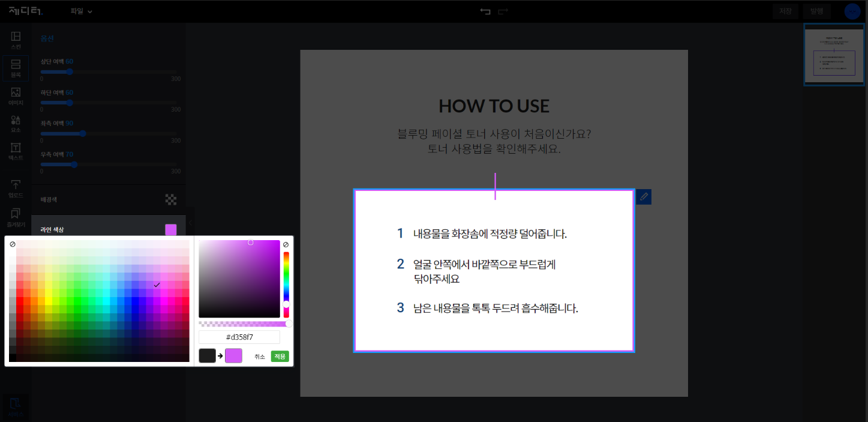Click the 적용 apply button

[x=280, y=356]
